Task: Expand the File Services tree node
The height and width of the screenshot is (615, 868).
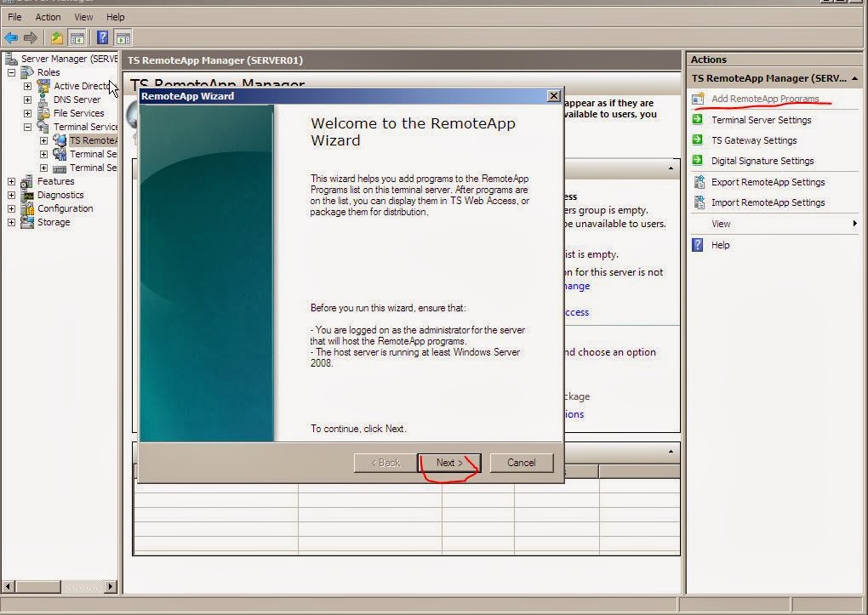Action: tap(28, 113)
